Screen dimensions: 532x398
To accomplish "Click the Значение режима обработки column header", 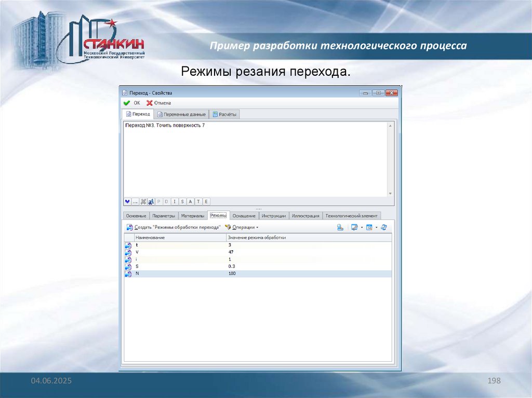I will click(309, 238).
